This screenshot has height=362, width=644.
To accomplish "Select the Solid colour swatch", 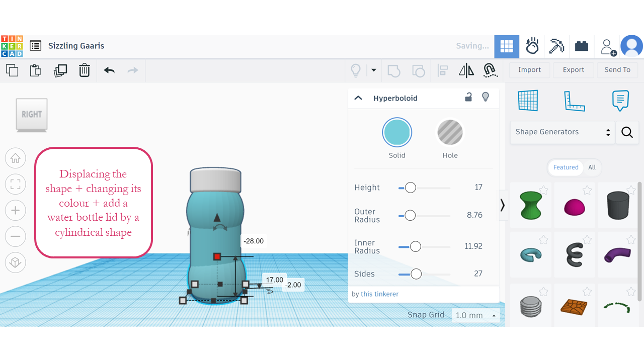I will [x=397, y=133].
